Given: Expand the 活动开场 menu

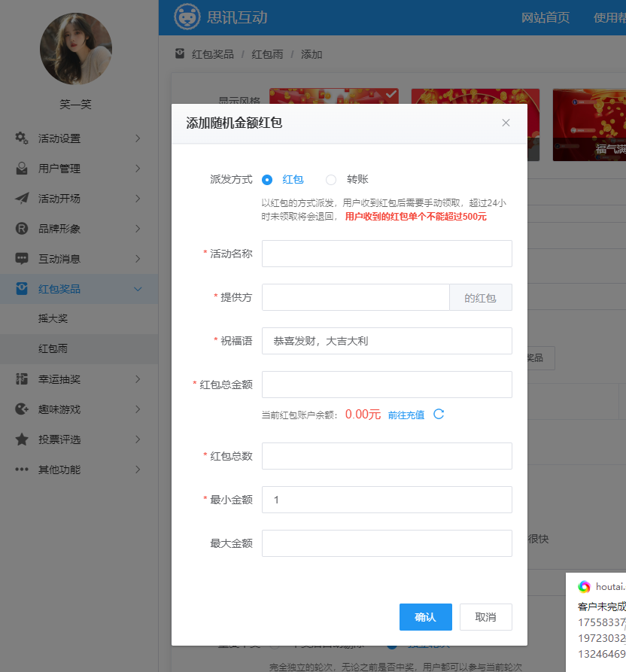Looking at the screenshot, I should (138, 199).
